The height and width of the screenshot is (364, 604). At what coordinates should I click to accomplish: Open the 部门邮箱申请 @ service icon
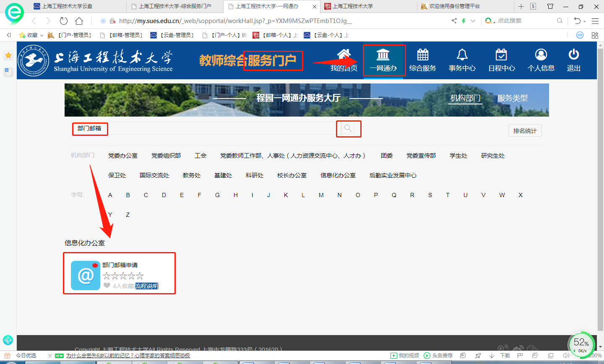click(x=86, y=276)
